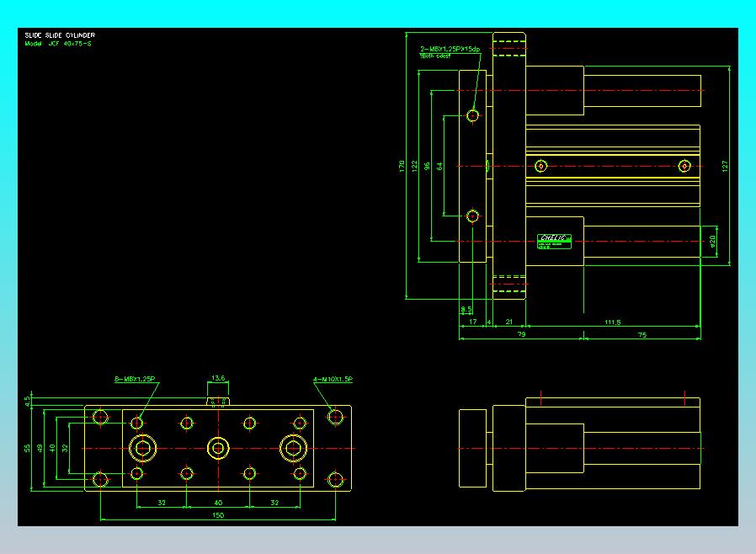Select the ø20 rod diameter dimension
Screen dimensions: 756x554
pyautogui.click(x=712, y=241)
